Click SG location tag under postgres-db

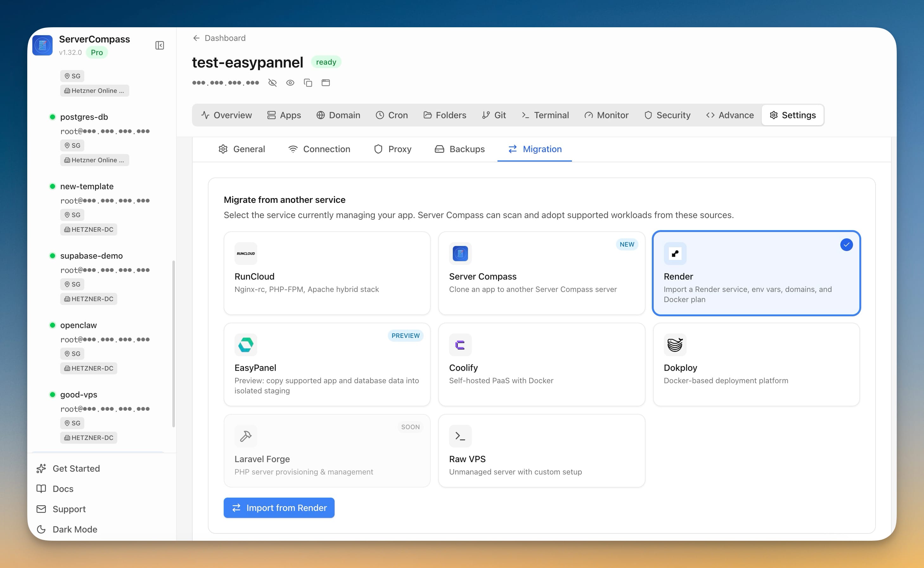click(x=72, y=146)
